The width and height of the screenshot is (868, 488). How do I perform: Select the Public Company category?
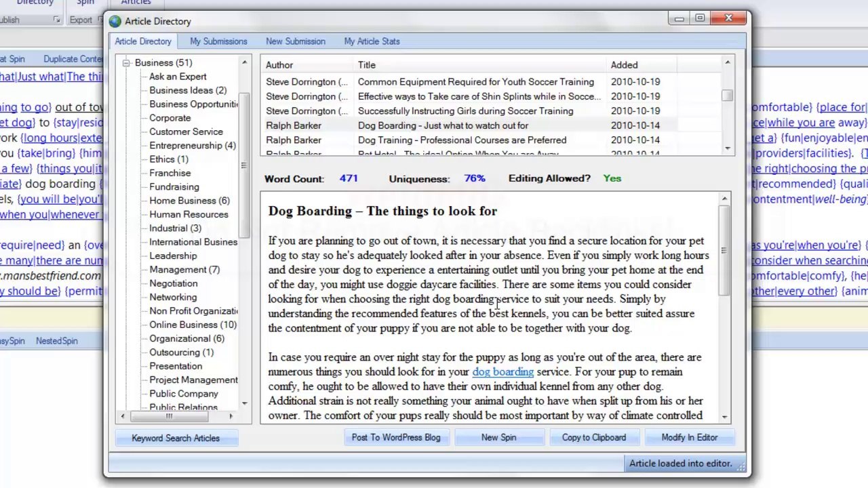coord(184,394)
